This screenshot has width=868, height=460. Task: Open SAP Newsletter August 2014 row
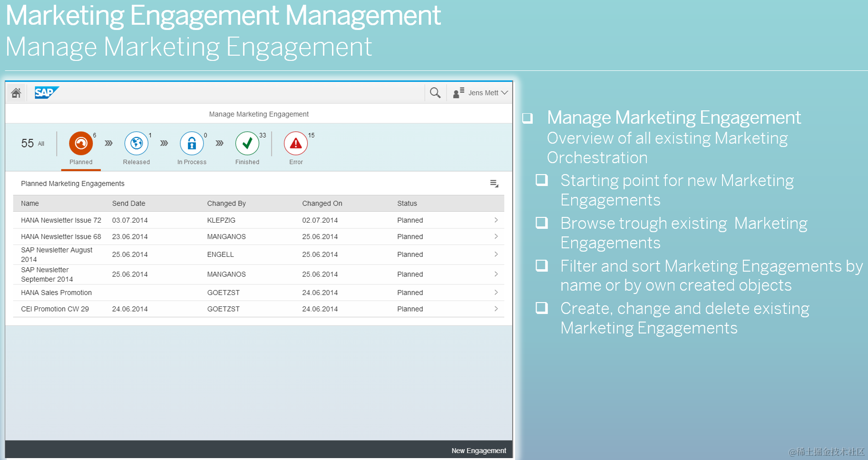(259, 254)
